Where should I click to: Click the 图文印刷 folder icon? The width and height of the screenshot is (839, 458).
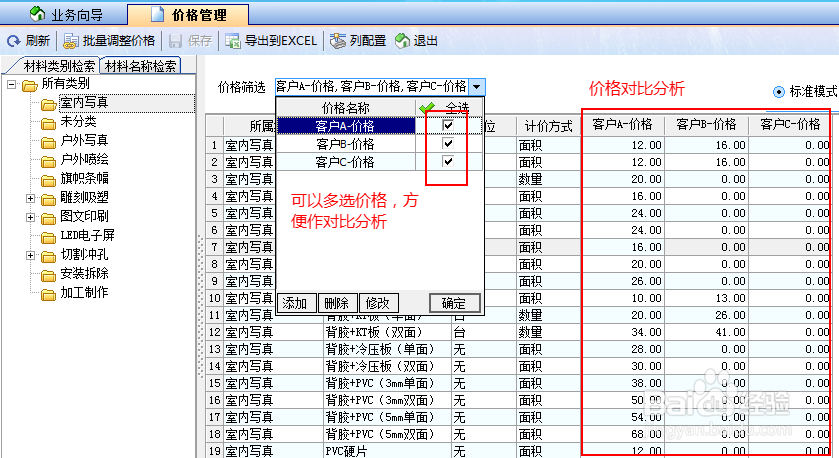click(x=49, y=218)
